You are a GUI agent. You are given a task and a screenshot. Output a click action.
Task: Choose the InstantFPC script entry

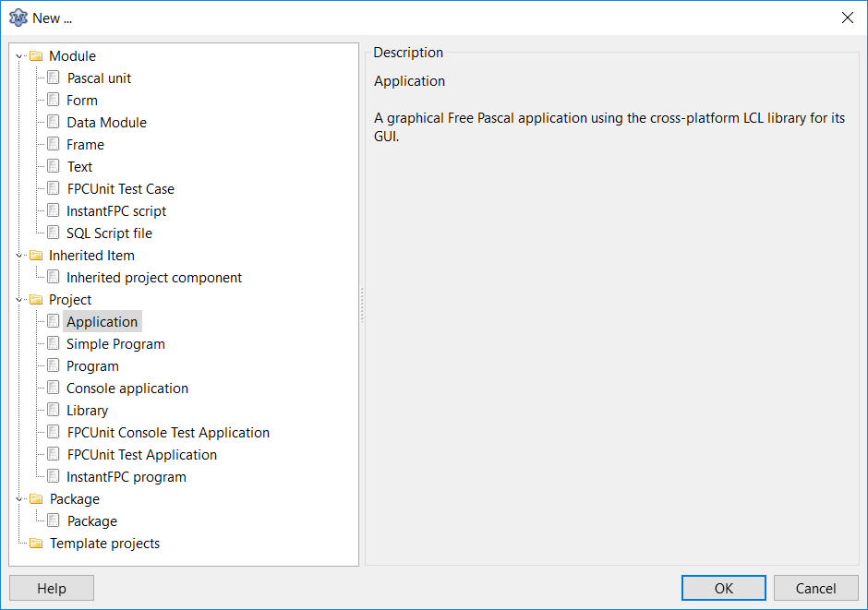click(116, 211)
